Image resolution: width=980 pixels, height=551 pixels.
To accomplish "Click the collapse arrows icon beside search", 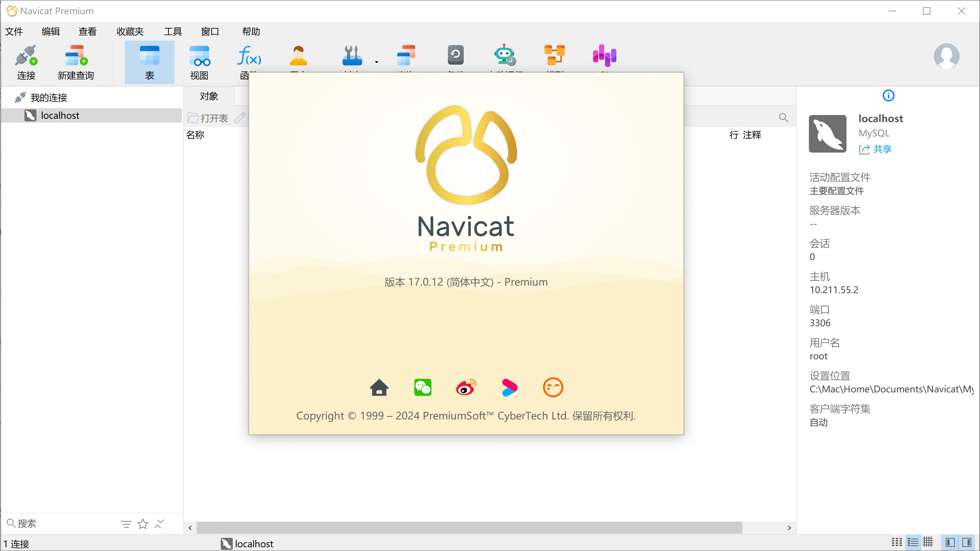I will (x=159, y=524).
